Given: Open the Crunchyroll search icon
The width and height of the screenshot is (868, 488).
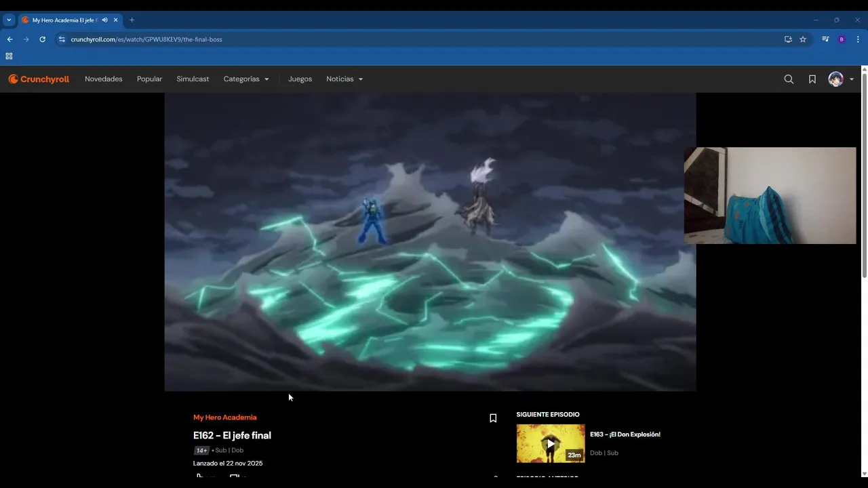Looking at the screenshot, I should click(x=789, y=79).
